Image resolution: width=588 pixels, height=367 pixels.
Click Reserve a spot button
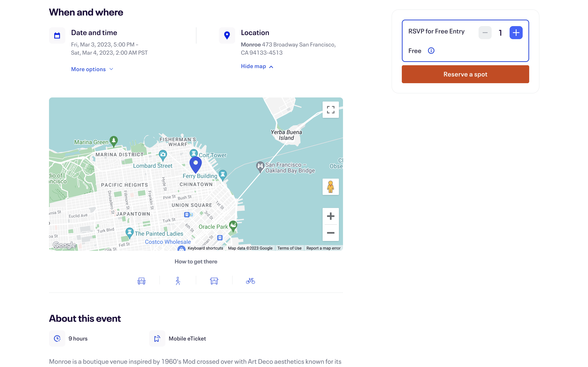pyautogui.click(x=465, y=74)
